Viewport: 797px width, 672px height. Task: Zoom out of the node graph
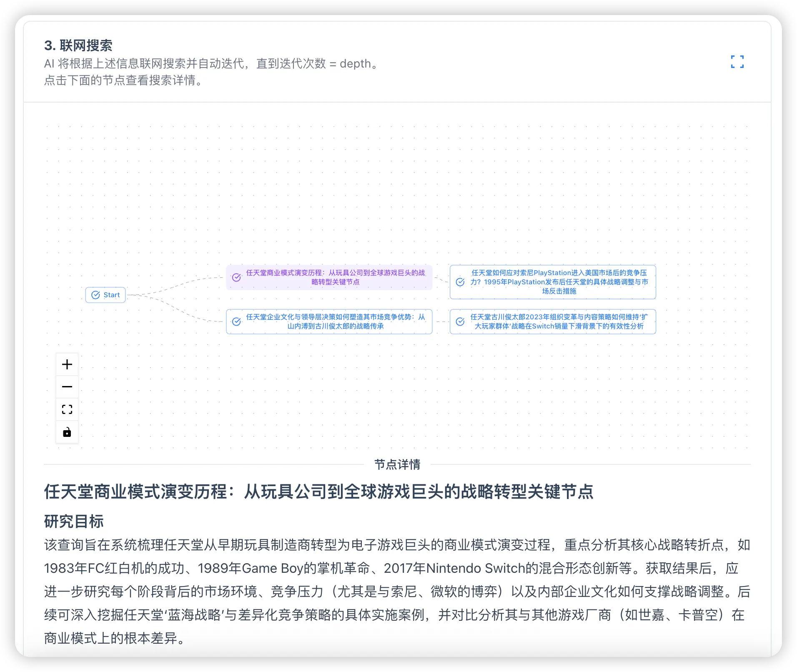(x=67, y=387)
